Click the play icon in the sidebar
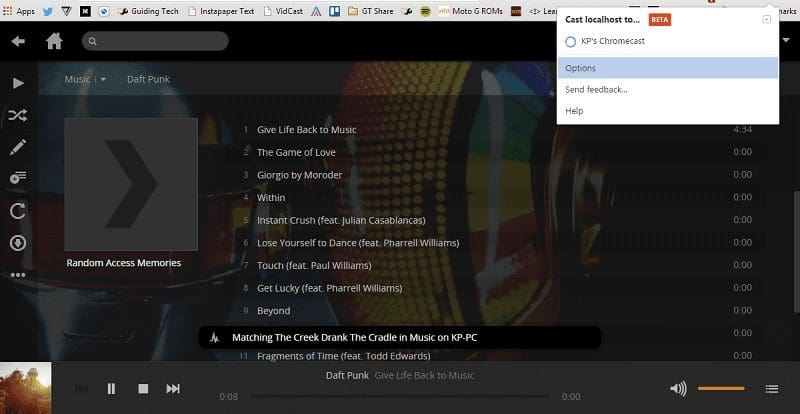 18,83
